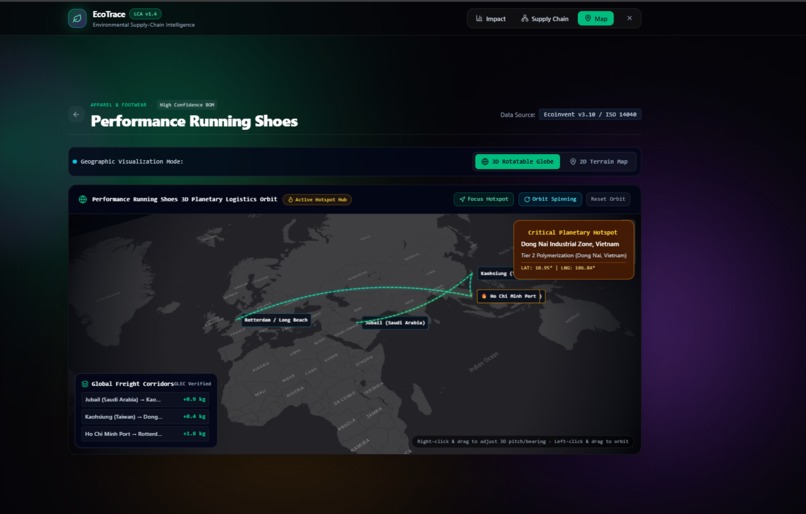The height and width of the screenshot is (514, 806).
Task: Close the navigation bar with X
Action: coord(629,19)
